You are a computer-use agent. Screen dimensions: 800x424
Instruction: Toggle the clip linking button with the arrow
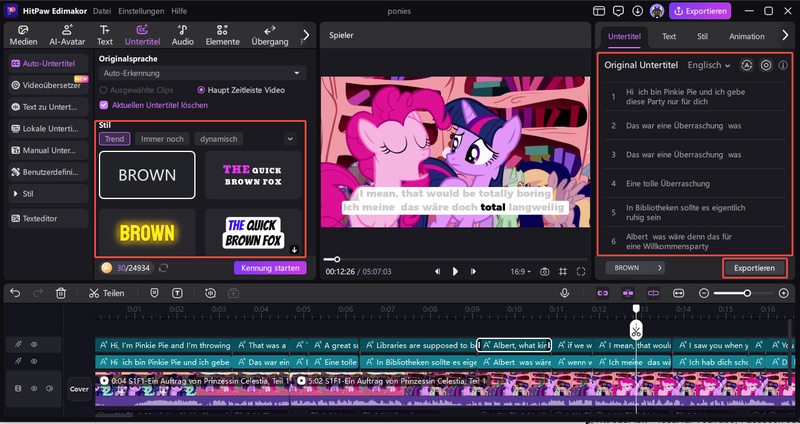click(653, 293)
